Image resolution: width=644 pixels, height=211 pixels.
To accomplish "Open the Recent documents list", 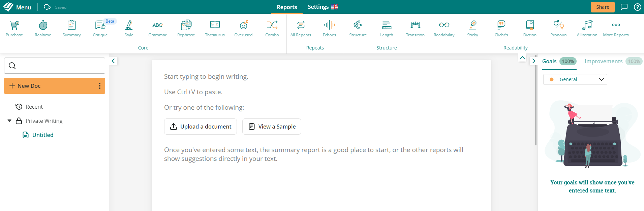I will [29, 107].
